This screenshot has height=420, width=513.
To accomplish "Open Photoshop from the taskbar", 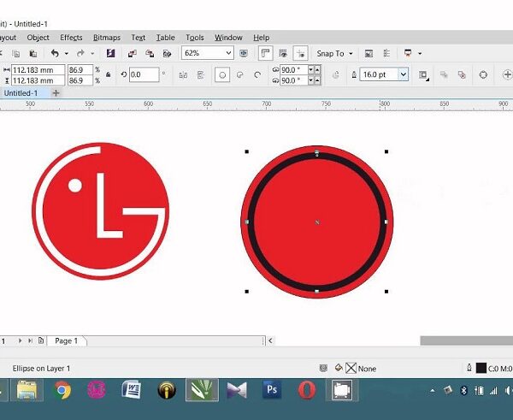I will tap(272, 390).
